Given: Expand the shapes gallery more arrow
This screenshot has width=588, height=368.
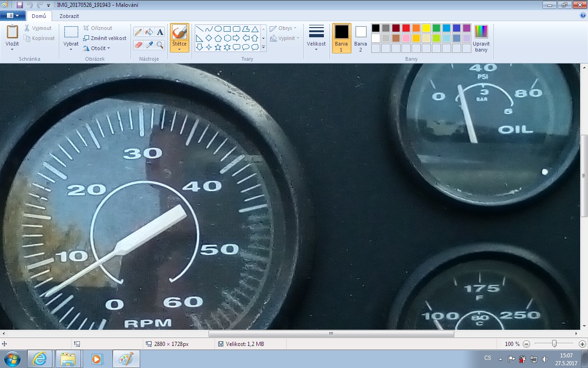Looking at the screenshot, I should [263, 47].
